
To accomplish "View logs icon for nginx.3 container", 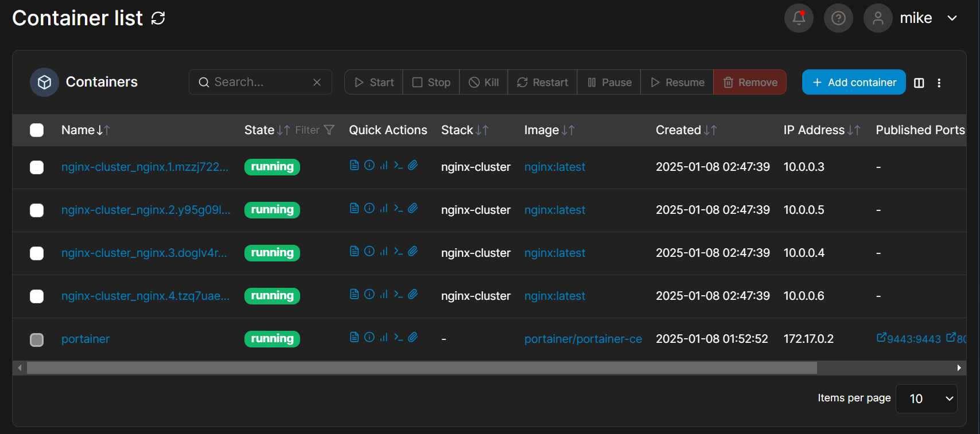I will (x=355, y=251).
